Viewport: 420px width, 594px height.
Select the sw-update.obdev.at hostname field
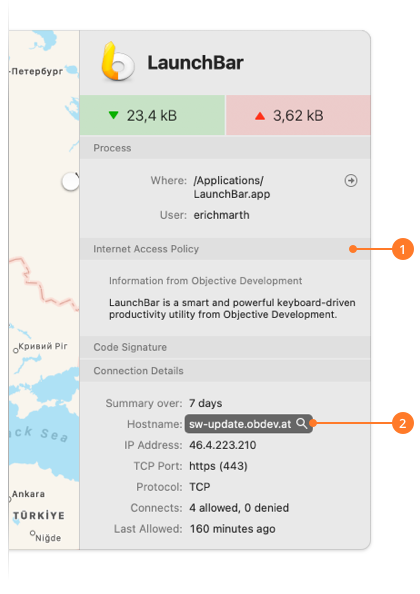tap(248, 424)
